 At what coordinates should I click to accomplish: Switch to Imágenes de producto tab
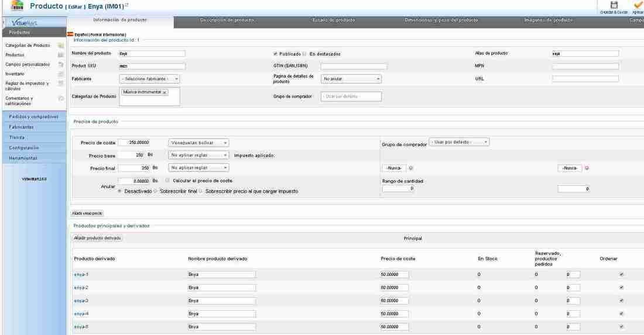pos(549,20)
